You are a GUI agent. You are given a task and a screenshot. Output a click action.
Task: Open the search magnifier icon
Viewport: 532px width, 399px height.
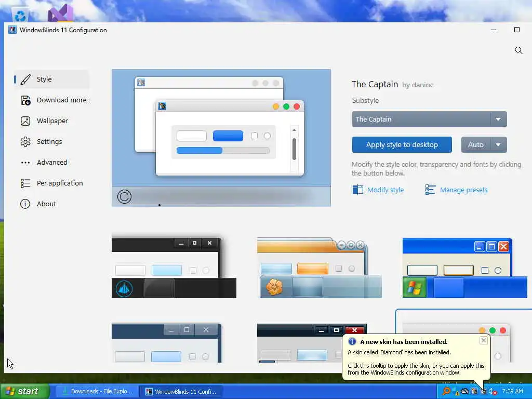click(x=518, y=50)
